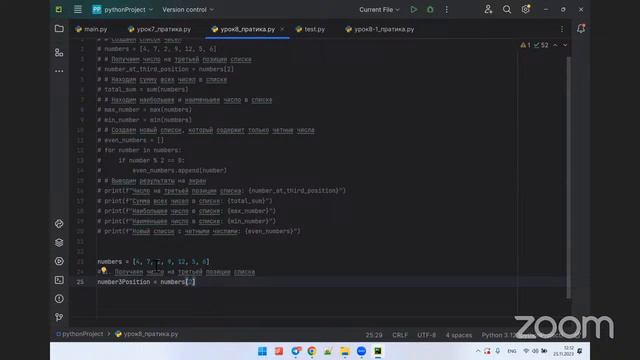
Task: Close the урок8_пратика.py tab
Action: point(282,29)
